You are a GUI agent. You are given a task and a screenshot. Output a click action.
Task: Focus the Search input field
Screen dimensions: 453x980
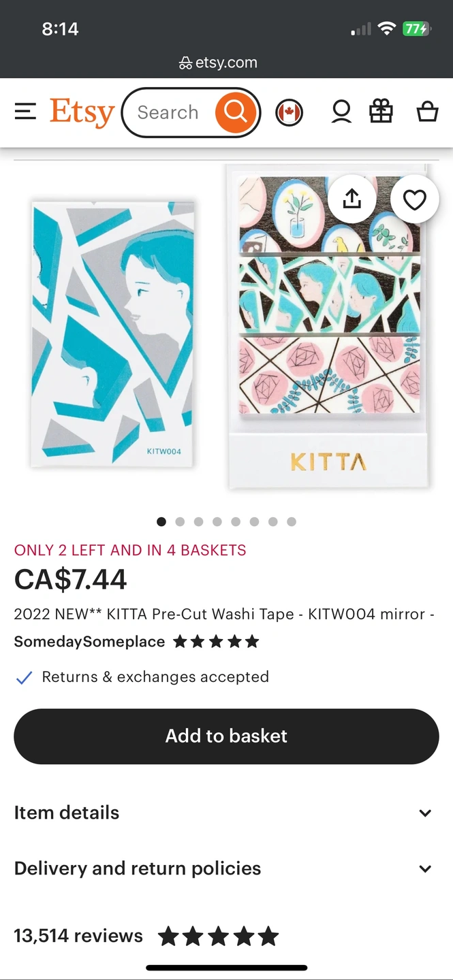(x=168, y=112)
